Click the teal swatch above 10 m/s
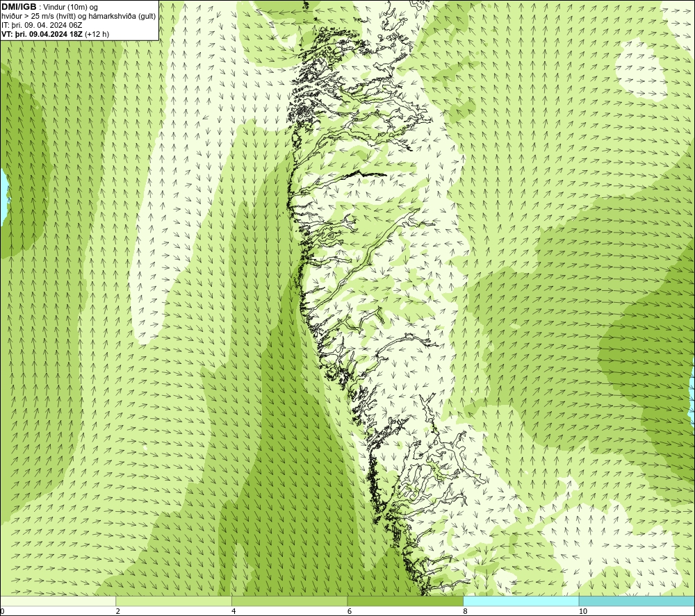This screenshot has width=695, height=616. coord(637,601)
